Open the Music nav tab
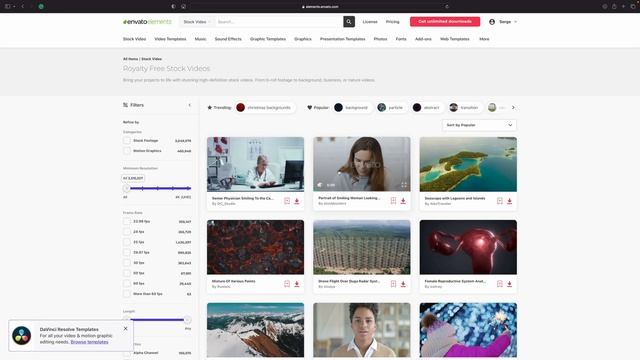 tap(200, 39)
